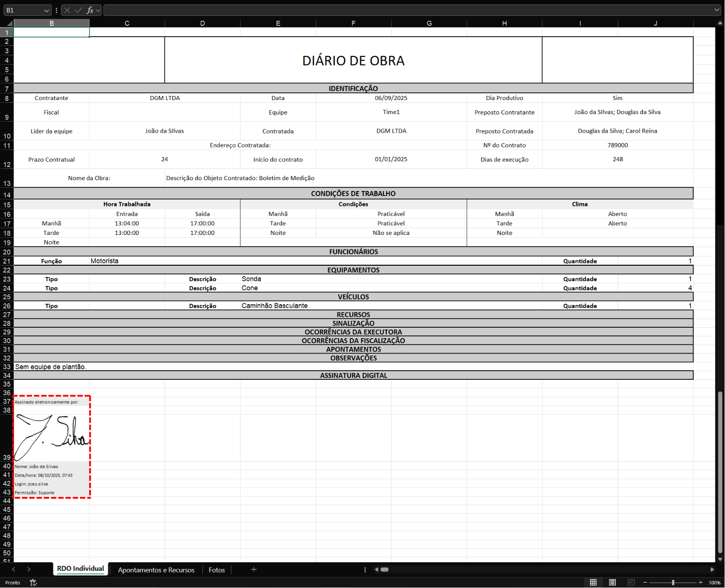Click the zoom slider handle
725x588 pixels.
click(x=673, y=583)
